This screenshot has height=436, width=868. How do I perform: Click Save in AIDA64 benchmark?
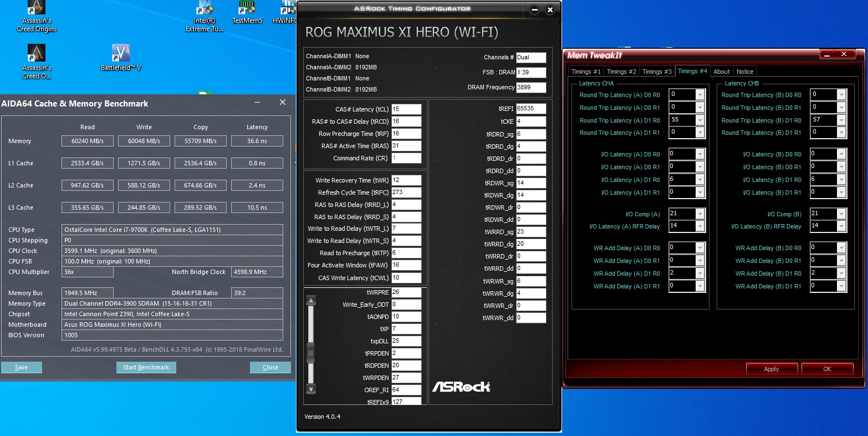pyautogui.click(x=22, y=367)
